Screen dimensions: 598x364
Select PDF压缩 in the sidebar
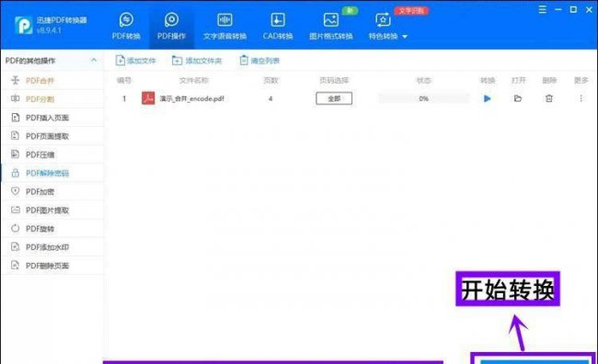click(52, 154)
